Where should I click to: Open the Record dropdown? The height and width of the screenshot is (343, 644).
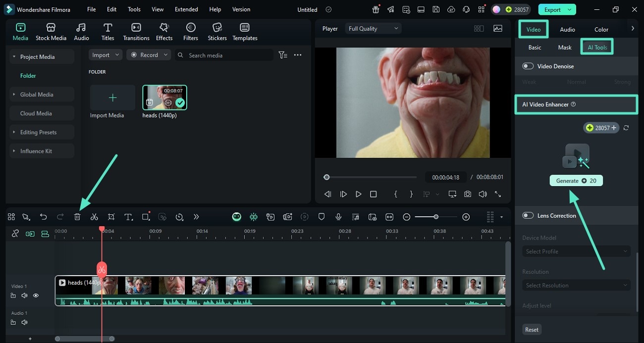tap(149, 55)
